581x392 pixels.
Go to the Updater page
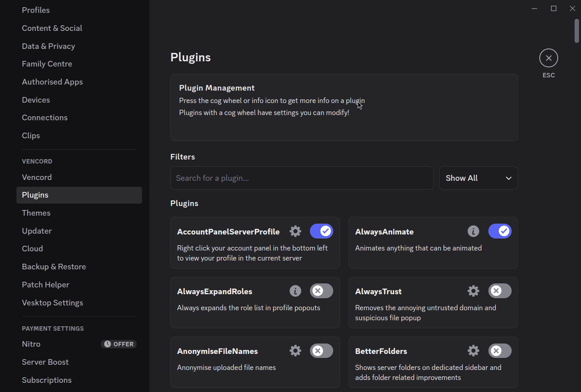pos(79,231)
